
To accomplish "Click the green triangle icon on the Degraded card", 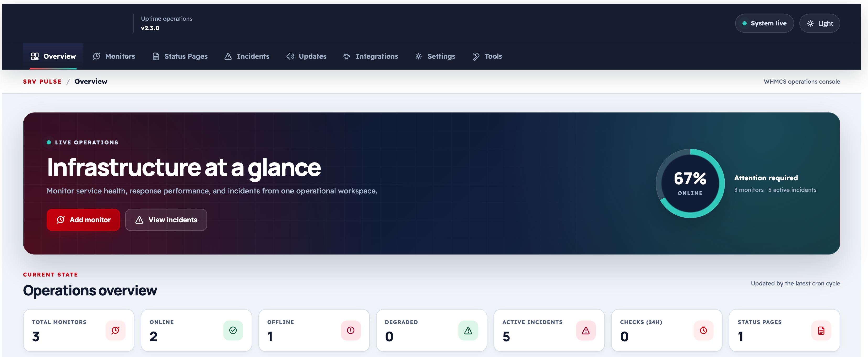I will click(x=468, y=330).
